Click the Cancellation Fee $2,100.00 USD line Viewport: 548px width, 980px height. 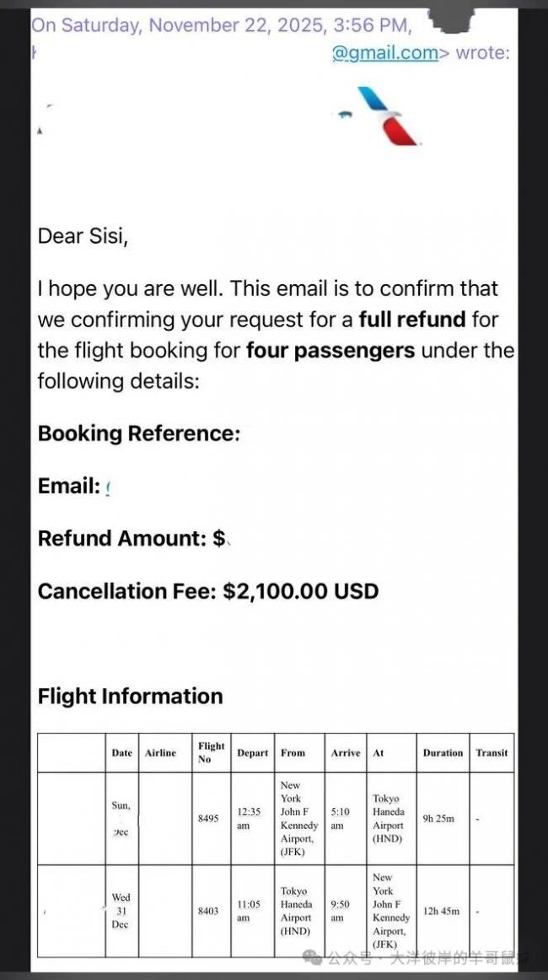pos(207,591)
